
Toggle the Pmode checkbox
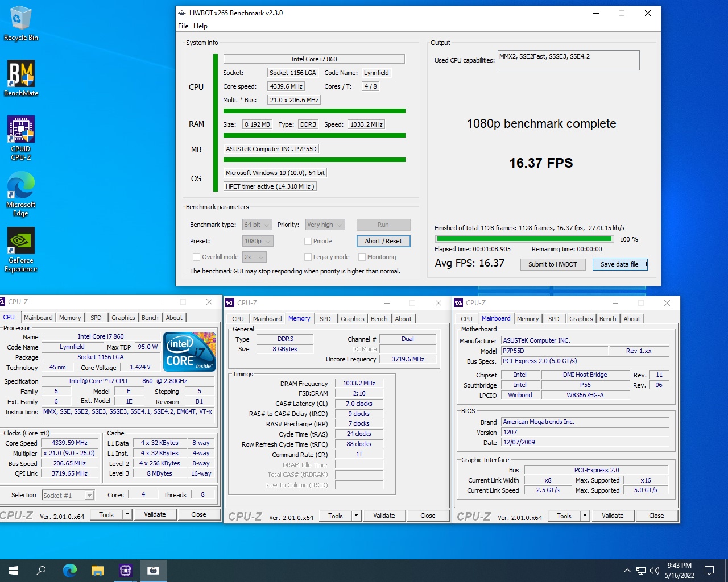pyautogui.click(x=308, y=241)
